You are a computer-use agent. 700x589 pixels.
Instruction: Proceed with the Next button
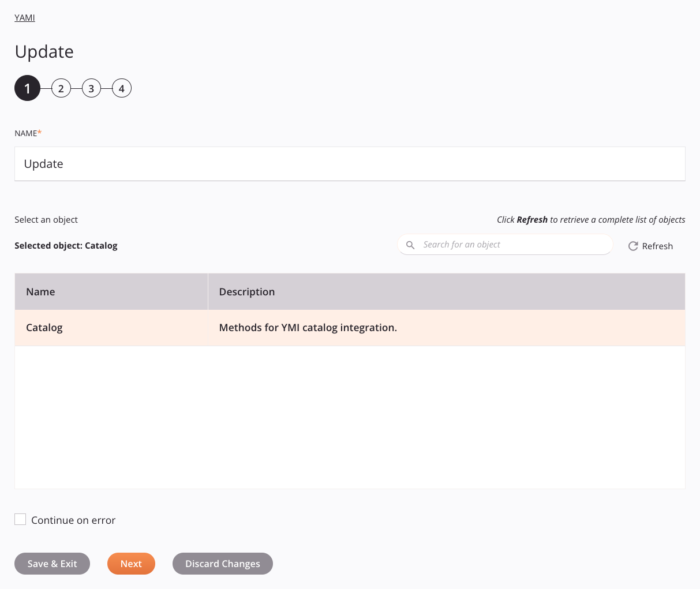click(131, 564)
